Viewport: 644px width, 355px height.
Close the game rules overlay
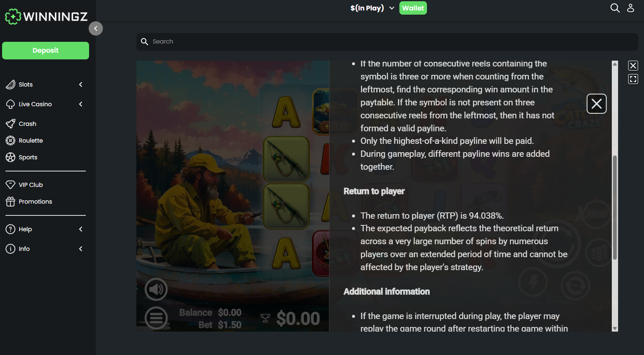pyautogui.click(x=596, y=104)
